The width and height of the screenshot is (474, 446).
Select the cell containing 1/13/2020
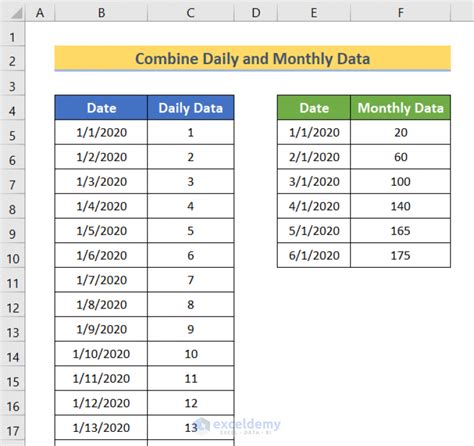pos(101,428)
